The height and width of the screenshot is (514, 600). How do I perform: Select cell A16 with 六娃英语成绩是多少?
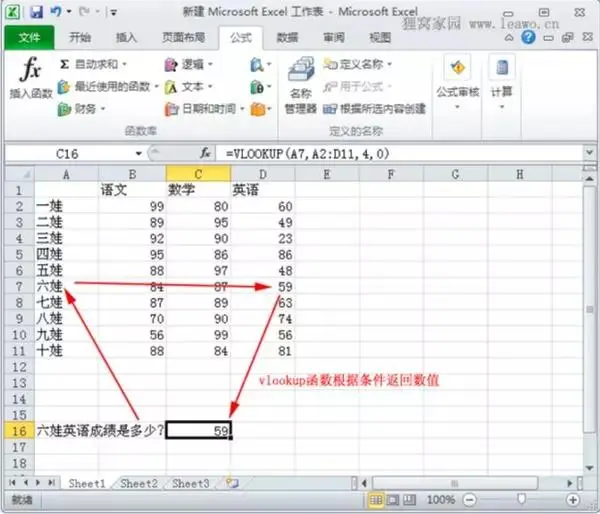(x=100, y=431)
